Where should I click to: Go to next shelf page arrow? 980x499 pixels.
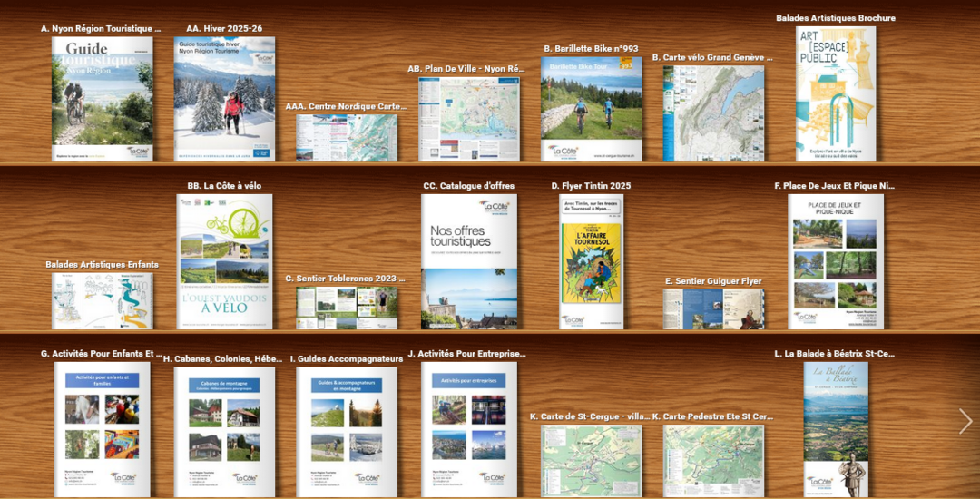965,422
